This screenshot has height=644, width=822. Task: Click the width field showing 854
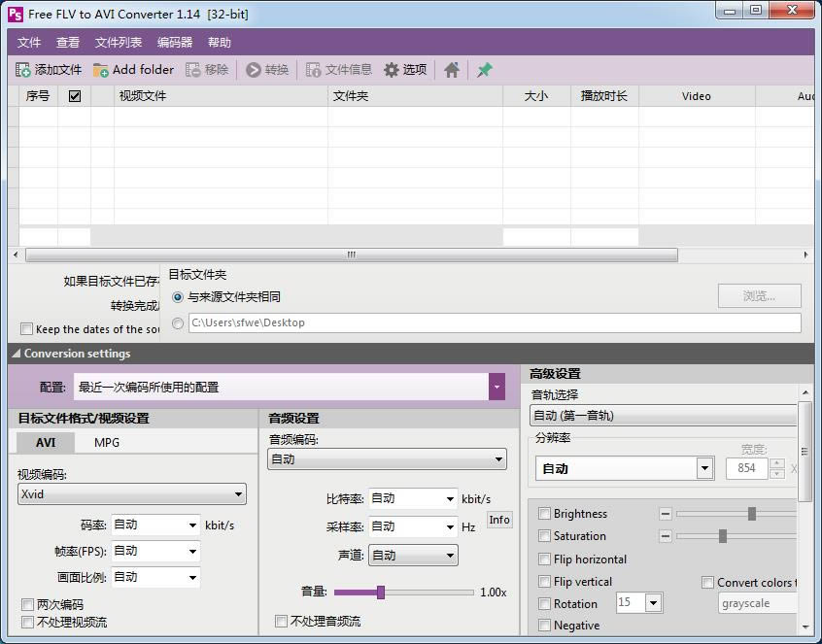click(x=746, y=468)
